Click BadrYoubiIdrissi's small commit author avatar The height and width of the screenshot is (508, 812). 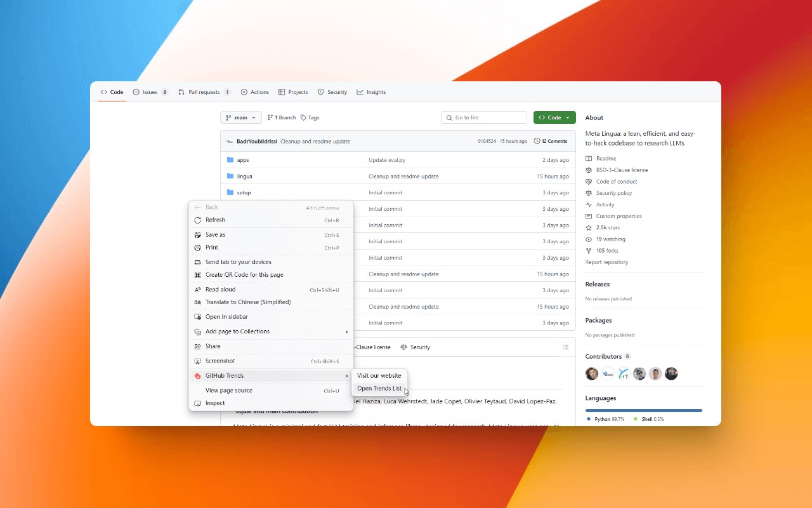click(230, 141)
